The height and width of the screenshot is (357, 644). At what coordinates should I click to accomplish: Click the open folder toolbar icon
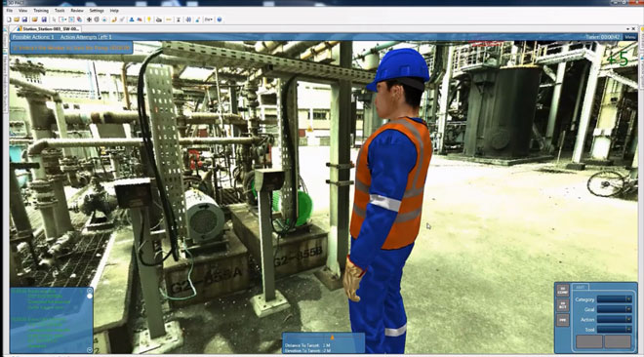pos(17,20)
